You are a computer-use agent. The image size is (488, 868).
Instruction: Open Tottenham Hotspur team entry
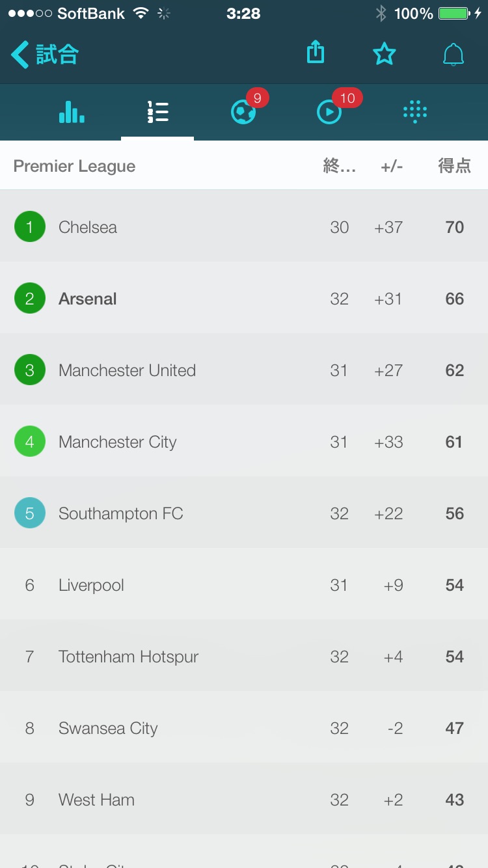[x=244, y=656]
